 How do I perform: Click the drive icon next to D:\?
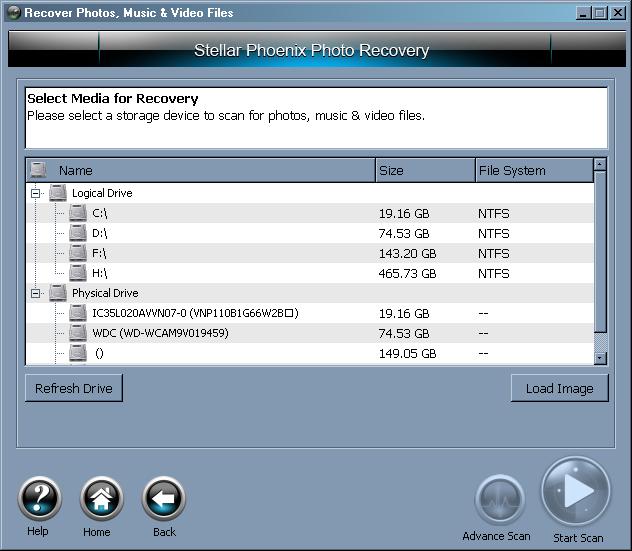tap(78, 233)
